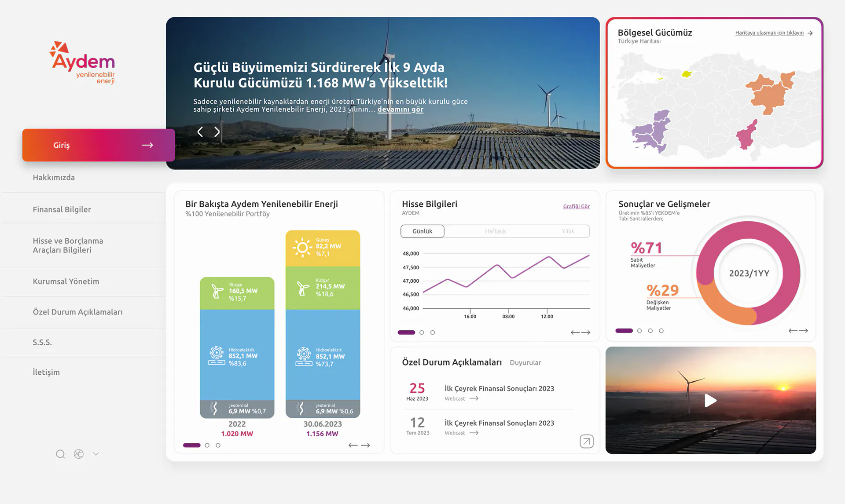The image size is (845, 504).
Task: Select second slide dot in Hisse Bilgileri card
Action: coord(422,332)
